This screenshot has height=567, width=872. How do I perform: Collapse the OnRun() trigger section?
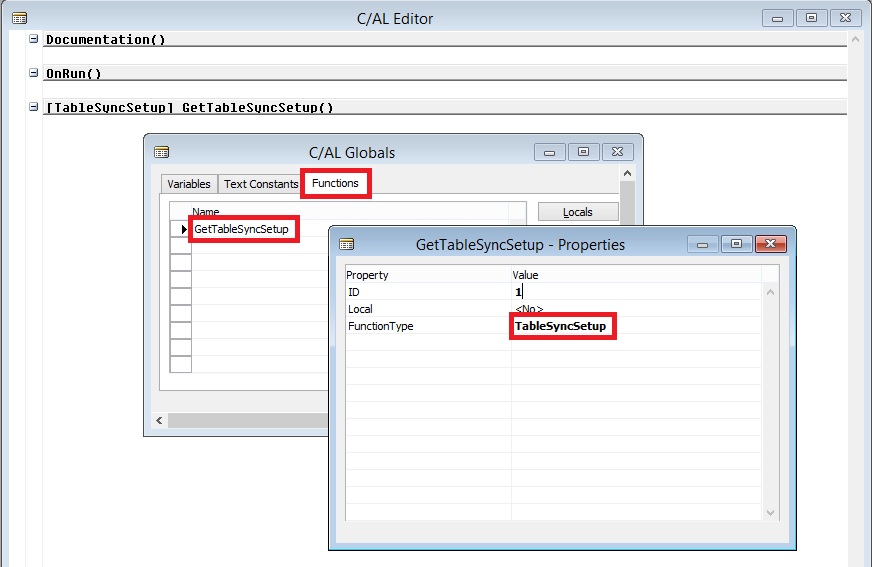coord(34,73)
